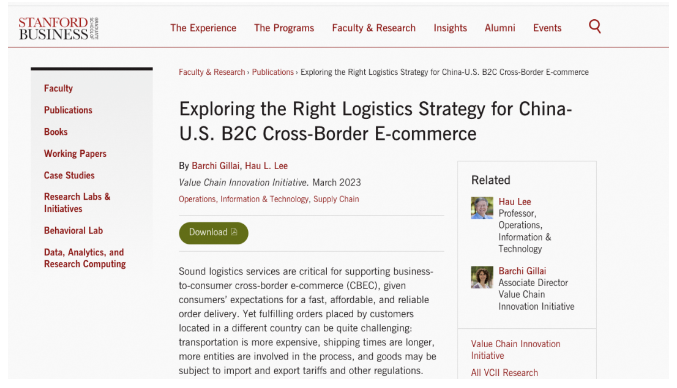Open Publications in the sidebar
The height and width of the screenshot is (388, 677).
tap(68, 110)
